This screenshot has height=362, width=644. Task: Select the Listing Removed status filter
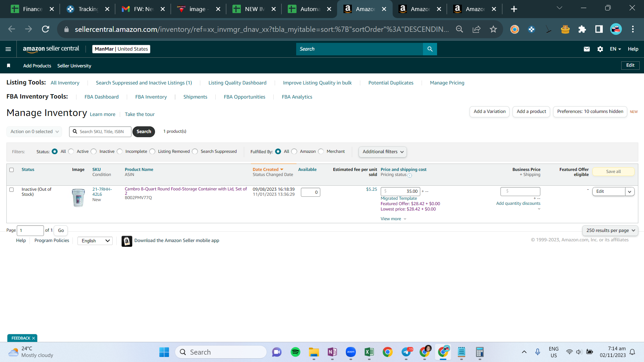click(x=153, y=152)
